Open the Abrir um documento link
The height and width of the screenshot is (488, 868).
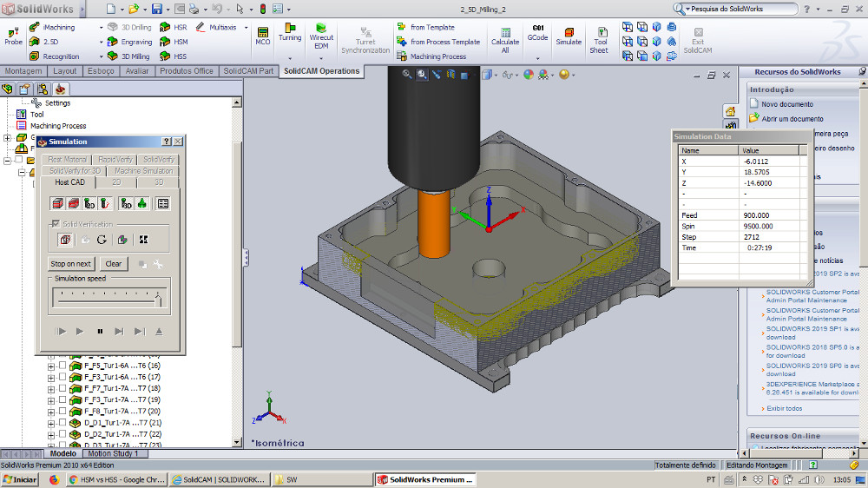[x=792, y=119]
